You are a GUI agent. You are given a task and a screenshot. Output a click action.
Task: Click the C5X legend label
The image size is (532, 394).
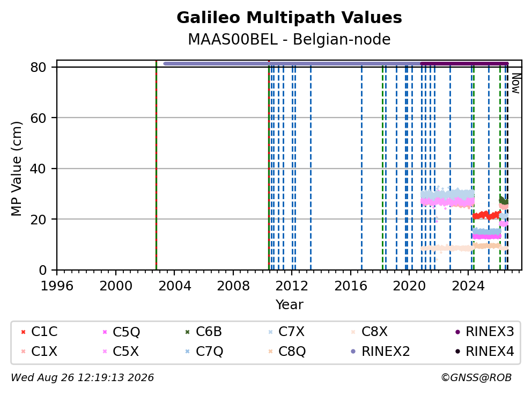coord(126,352)
